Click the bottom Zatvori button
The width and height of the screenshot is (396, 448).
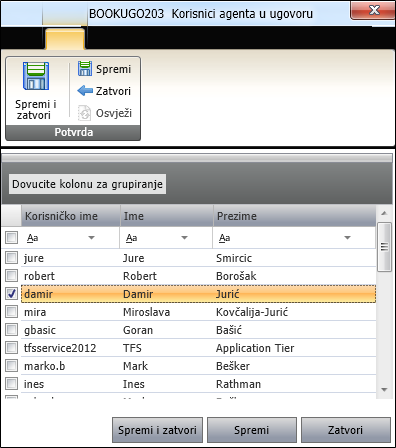(x=346, y=430)
